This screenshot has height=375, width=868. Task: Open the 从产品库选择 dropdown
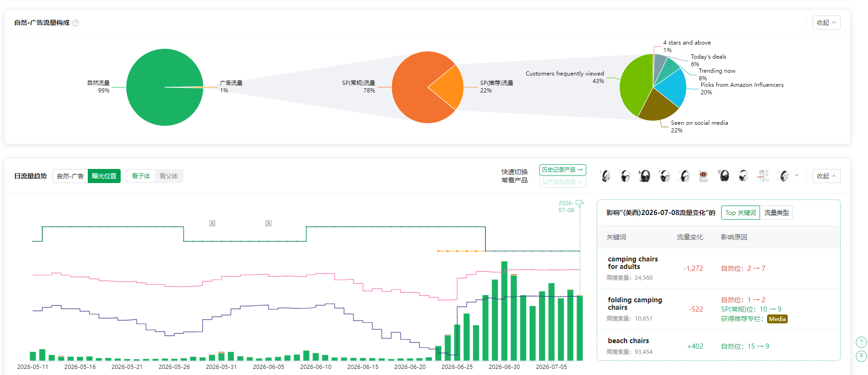pyautogui.click(x=562, y=182)
